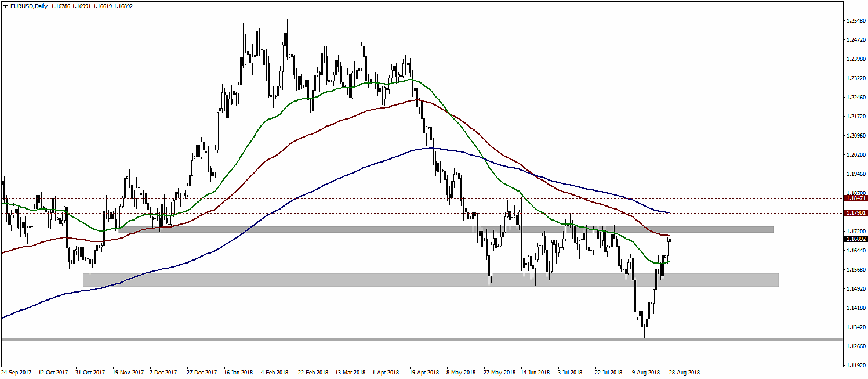
Task: Click the 12 Oct 2017 date label
Action: [x=53, y=373]
